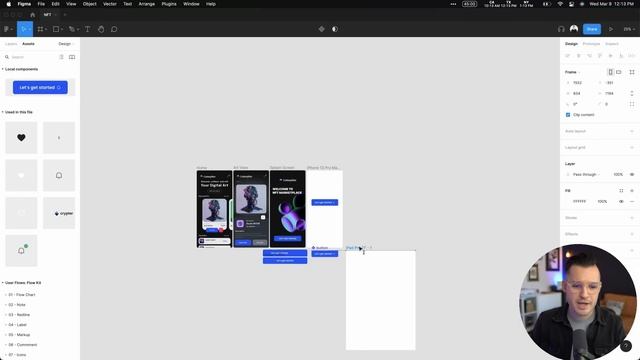This screenshot has height=360, width=640.
Task: Open the 05 - Markup folder
Action: point(19,335)
